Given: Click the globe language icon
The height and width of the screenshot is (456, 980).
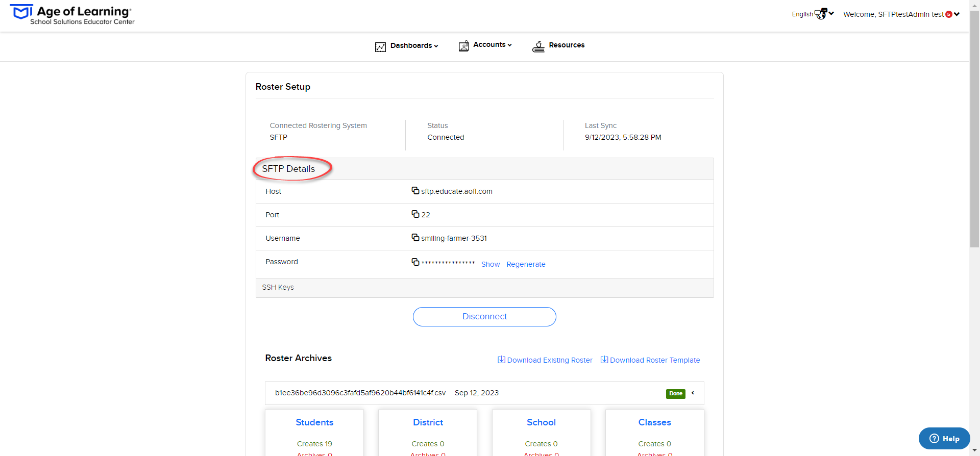Looking at the screenshot, I should [x=821, y=14].
